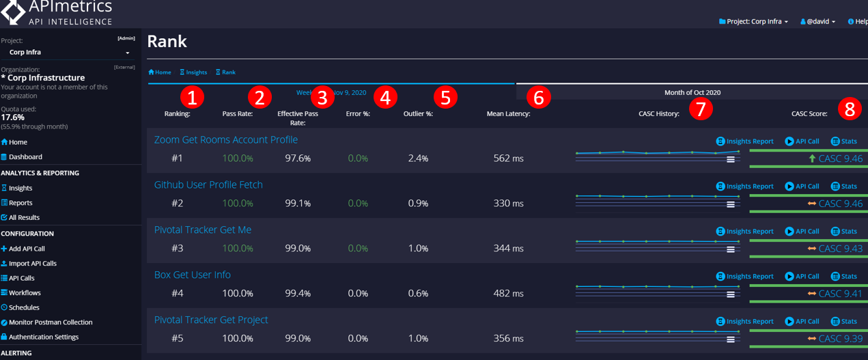Click Add API Call in sidebar

click(x=23, y=249)
